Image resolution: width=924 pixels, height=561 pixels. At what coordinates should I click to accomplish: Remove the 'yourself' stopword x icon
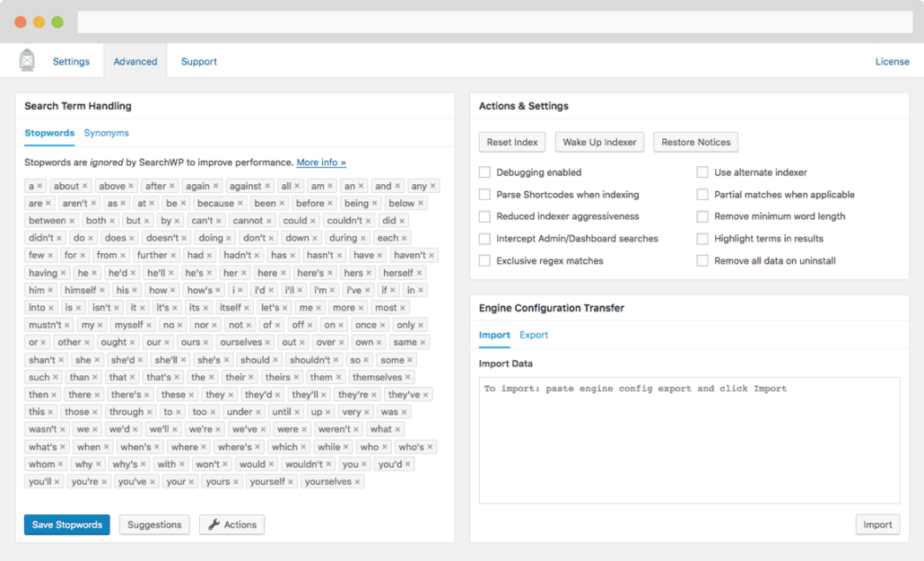click(291, 482)
